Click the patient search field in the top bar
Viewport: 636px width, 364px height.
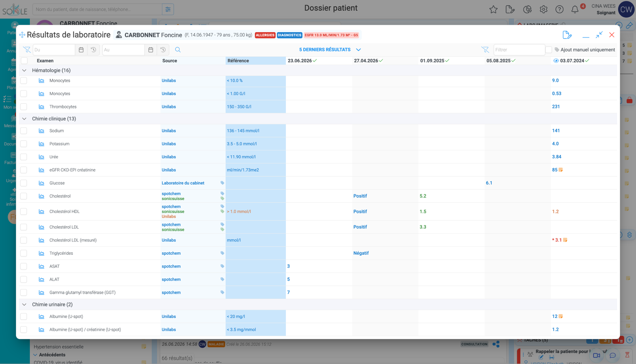point(97,9)
